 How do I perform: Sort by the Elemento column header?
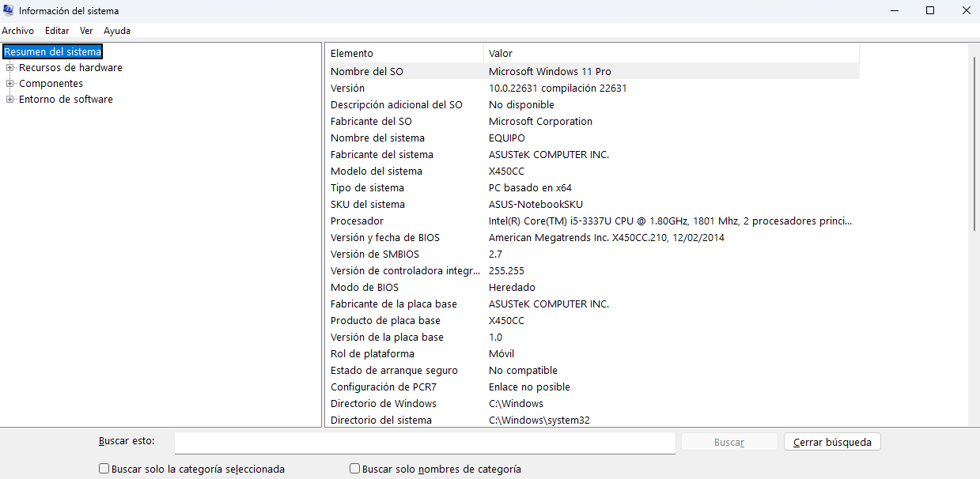[404, 53]
